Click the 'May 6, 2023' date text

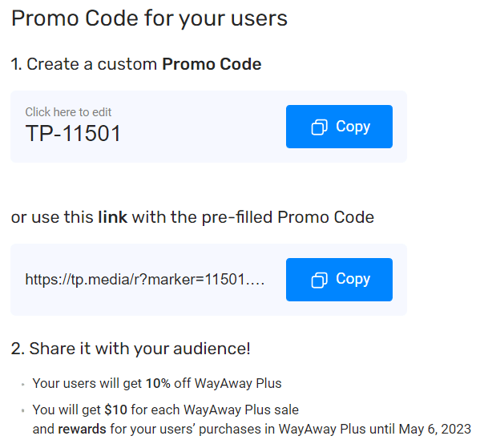[435, 429]
